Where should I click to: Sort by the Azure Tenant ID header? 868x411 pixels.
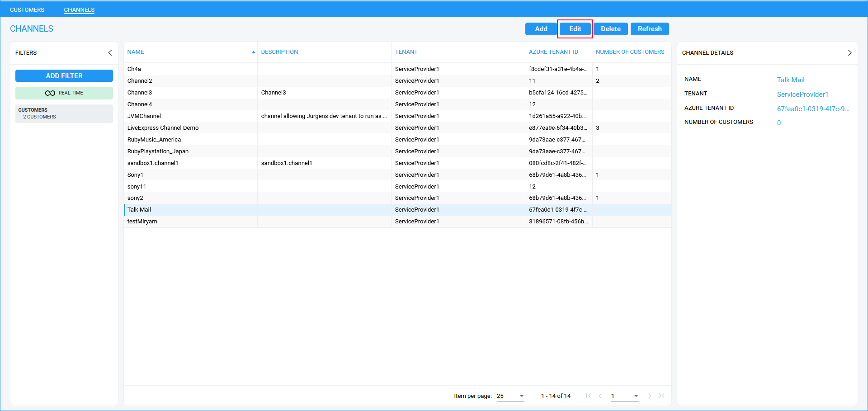click(x=553, y=52)
